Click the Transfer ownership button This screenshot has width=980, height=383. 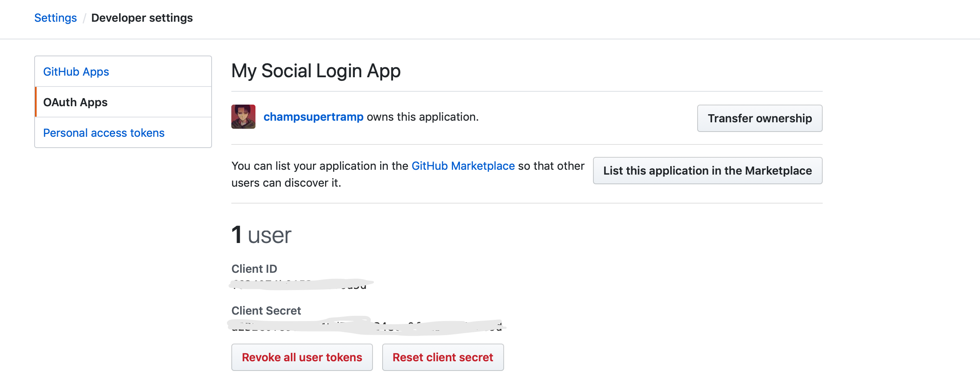pos(760,118)
